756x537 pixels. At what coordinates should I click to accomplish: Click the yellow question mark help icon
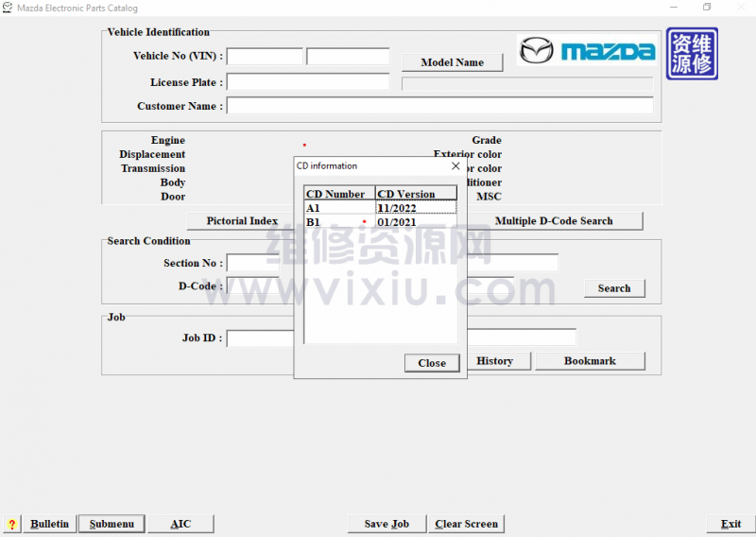tap(11, 524)
